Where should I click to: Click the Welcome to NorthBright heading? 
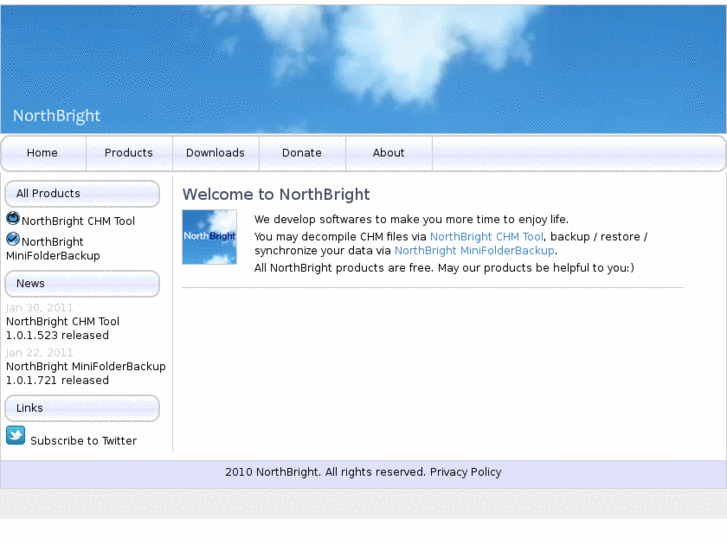(276, 194)
